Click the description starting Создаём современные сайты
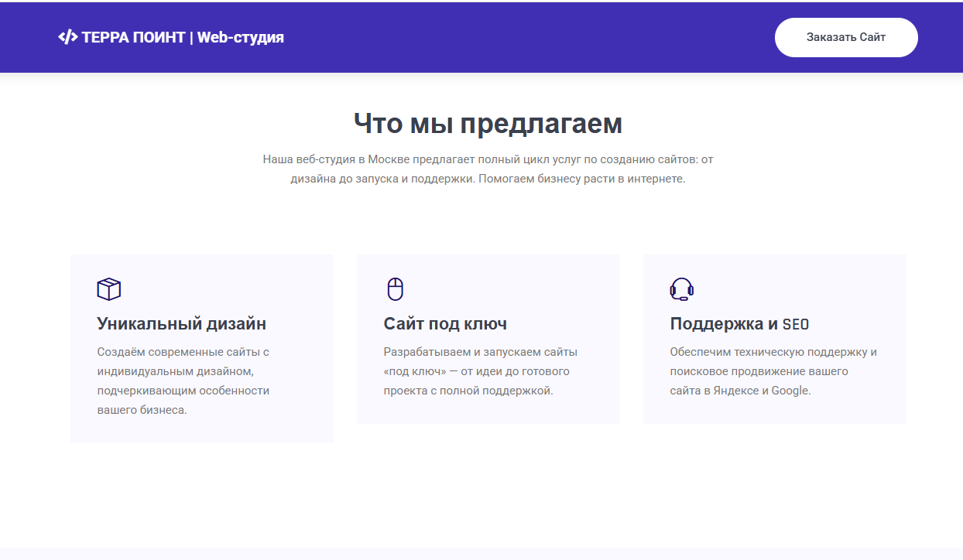Image resolution: width=963 pixels, height=560 pixels. click(x=183, y=381)
